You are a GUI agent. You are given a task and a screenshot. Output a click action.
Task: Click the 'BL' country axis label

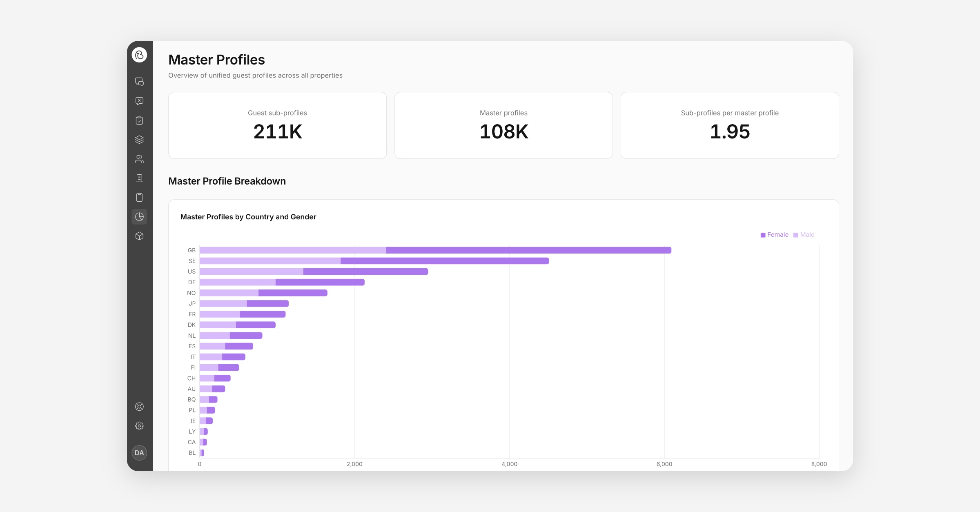pyautogui.click(x=192, y=453)
